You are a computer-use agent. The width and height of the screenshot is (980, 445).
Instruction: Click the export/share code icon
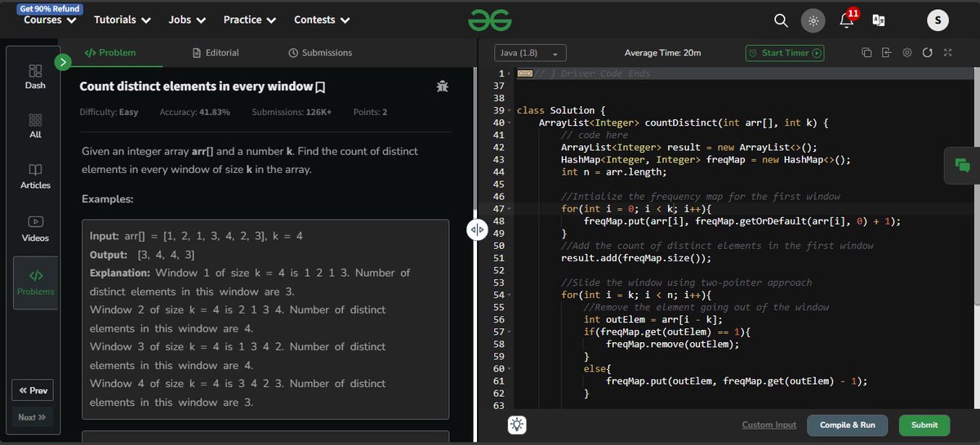click(x=887, y=53)
